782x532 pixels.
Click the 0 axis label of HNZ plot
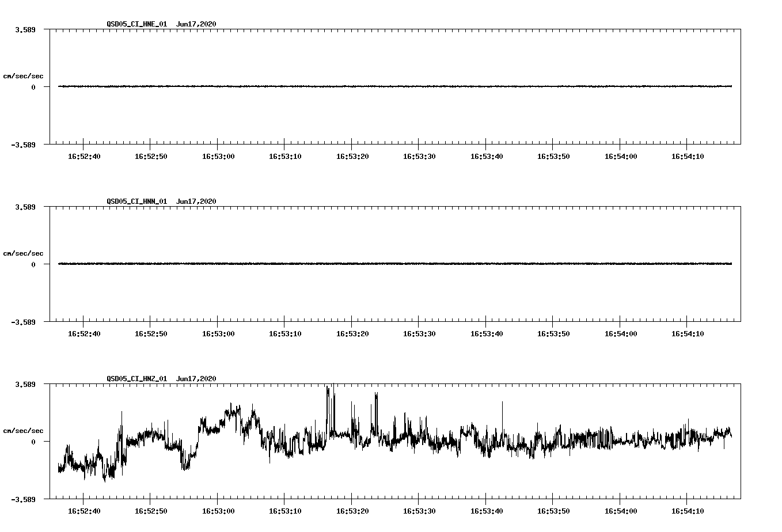pos(33,442)
